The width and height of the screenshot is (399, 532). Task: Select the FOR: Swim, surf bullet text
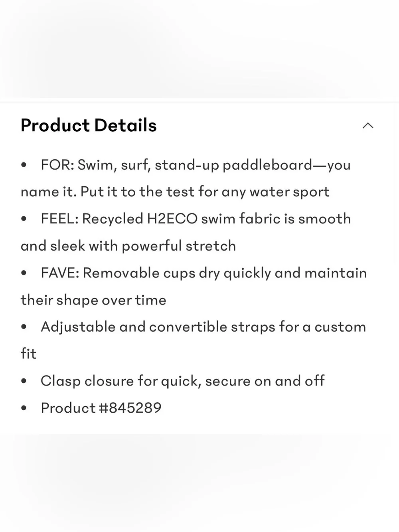[196, 165]
